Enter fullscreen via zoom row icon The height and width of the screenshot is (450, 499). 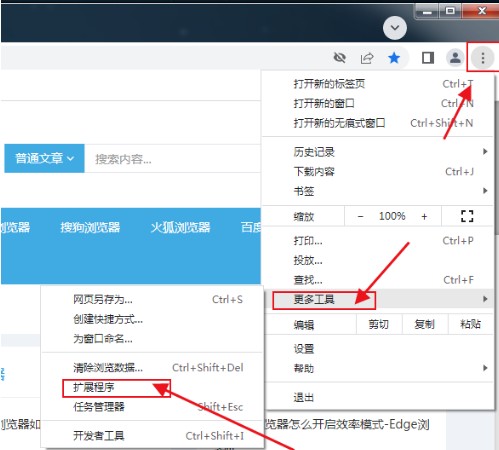(467, 216)
